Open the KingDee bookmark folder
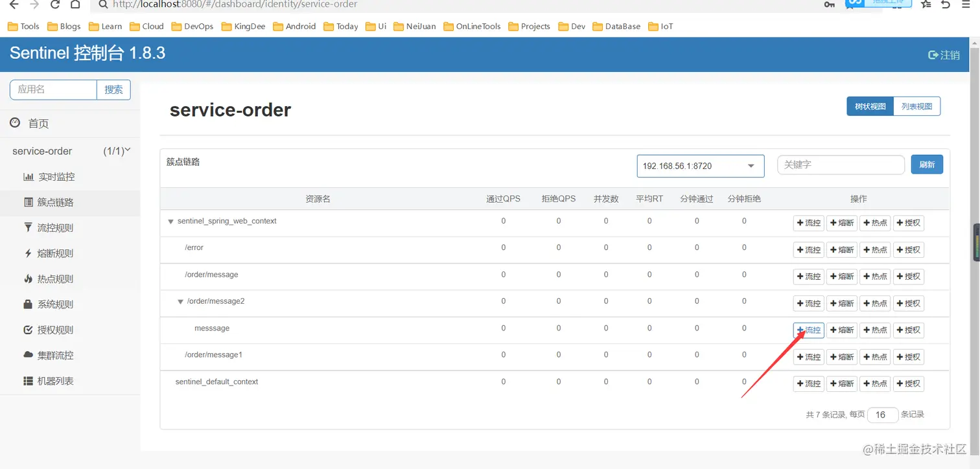This screenshot has height=469, width=980. pos(244,27)
